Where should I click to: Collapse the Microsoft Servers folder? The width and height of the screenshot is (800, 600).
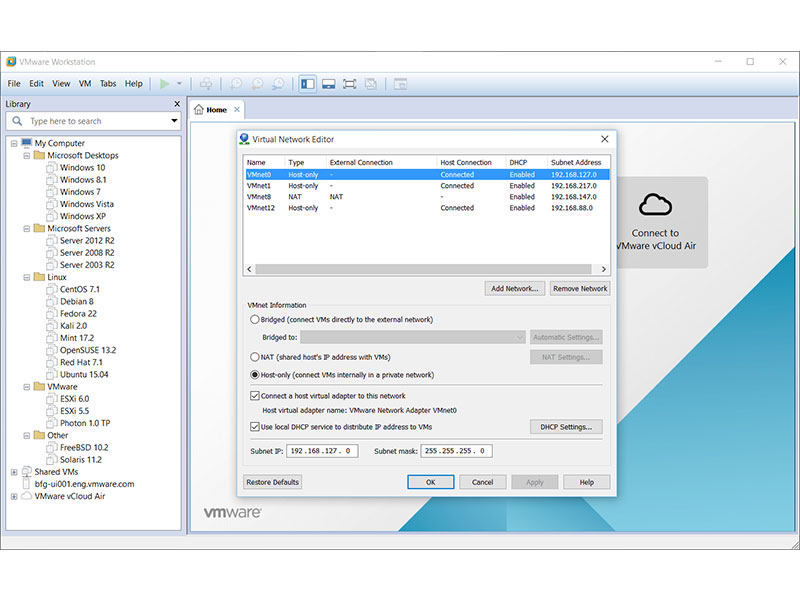click(27, 229)
